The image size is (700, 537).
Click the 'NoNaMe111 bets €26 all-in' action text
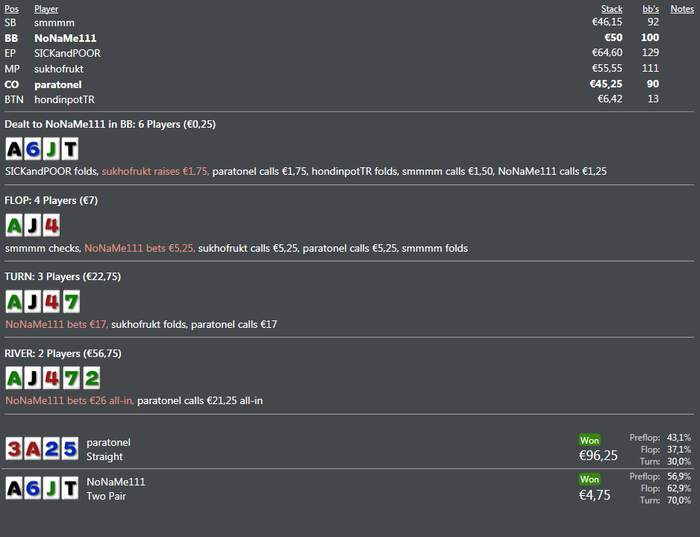pos(68,401)
